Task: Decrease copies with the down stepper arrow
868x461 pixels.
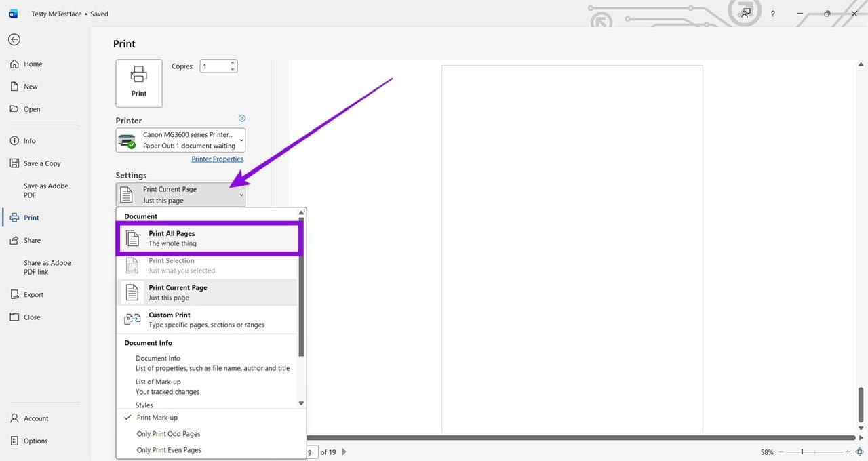Action: click(233, 69)
